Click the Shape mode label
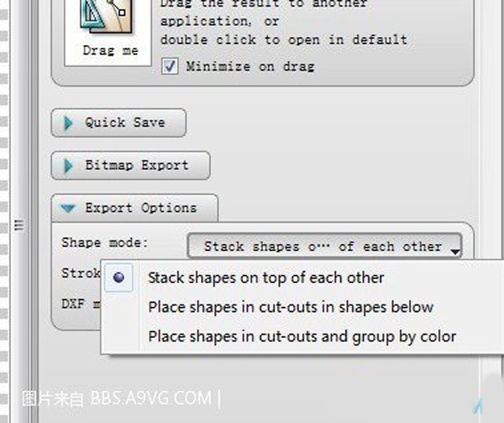Image resolution: width=504 pixels, height=423 pixels. pyautogui.click(x=105, y=242)
